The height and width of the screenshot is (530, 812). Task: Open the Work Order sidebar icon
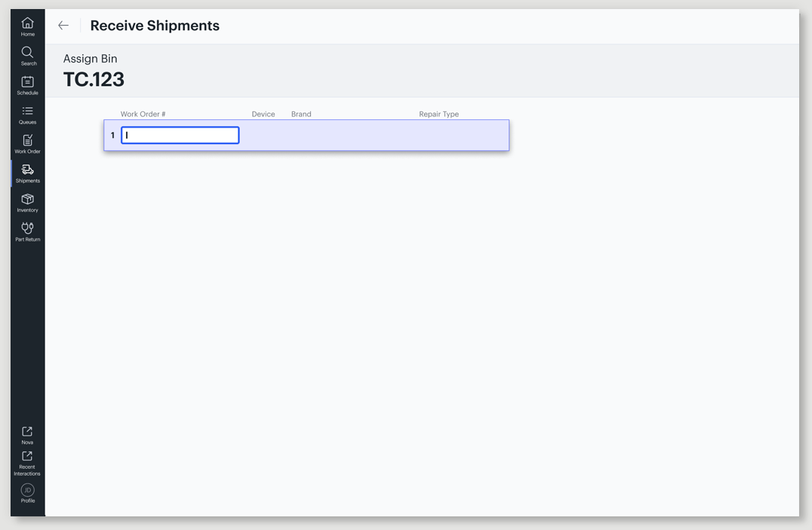tap(27, 144)
